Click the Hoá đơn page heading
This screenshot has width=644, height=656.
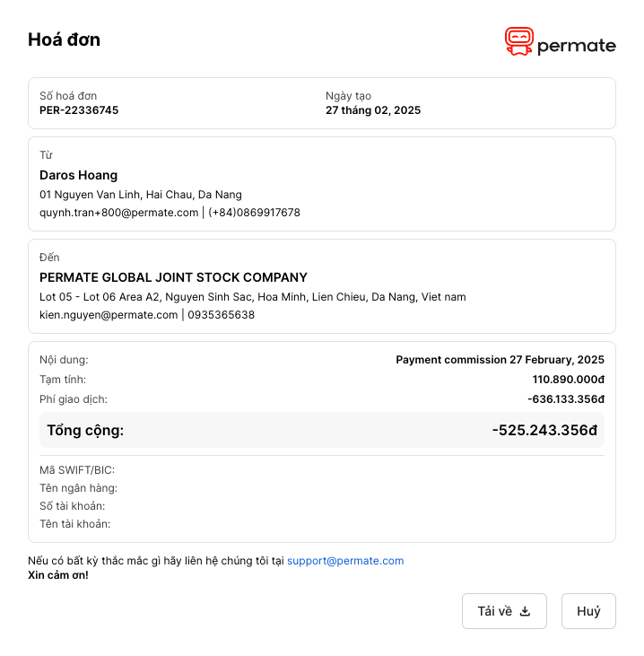64,39
